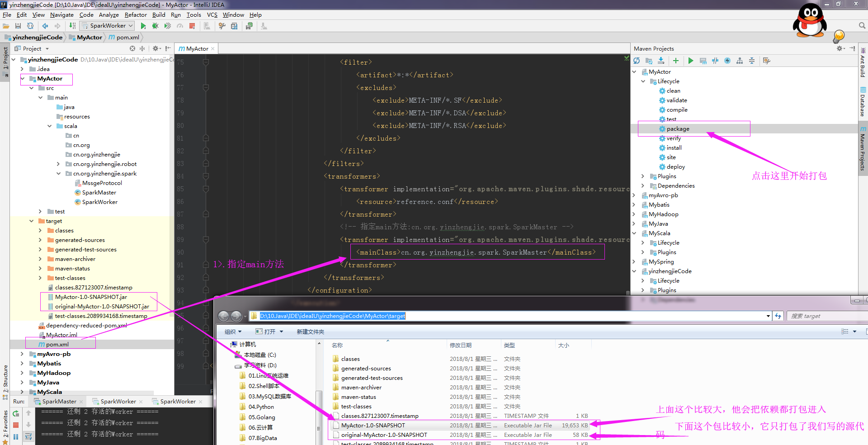Stop the run with the red square in the Run panel
The image size is (868, 445).
click(16, 425)
